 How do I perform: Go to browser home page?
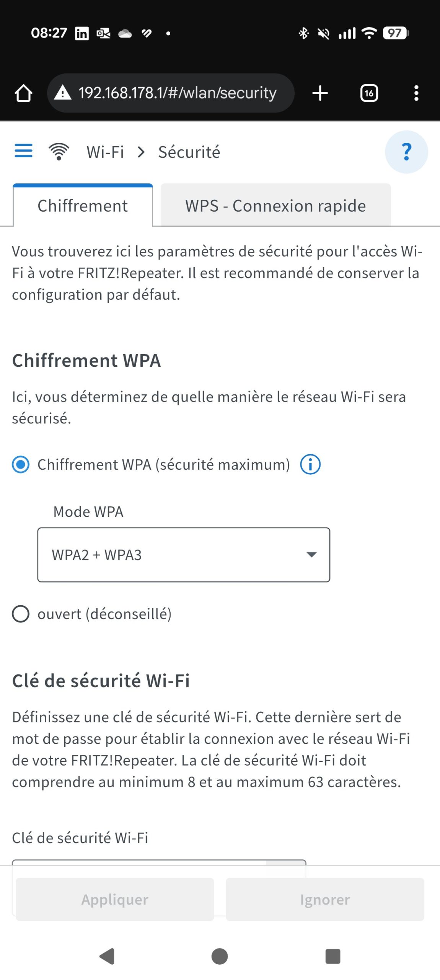[x=23, y=93]
